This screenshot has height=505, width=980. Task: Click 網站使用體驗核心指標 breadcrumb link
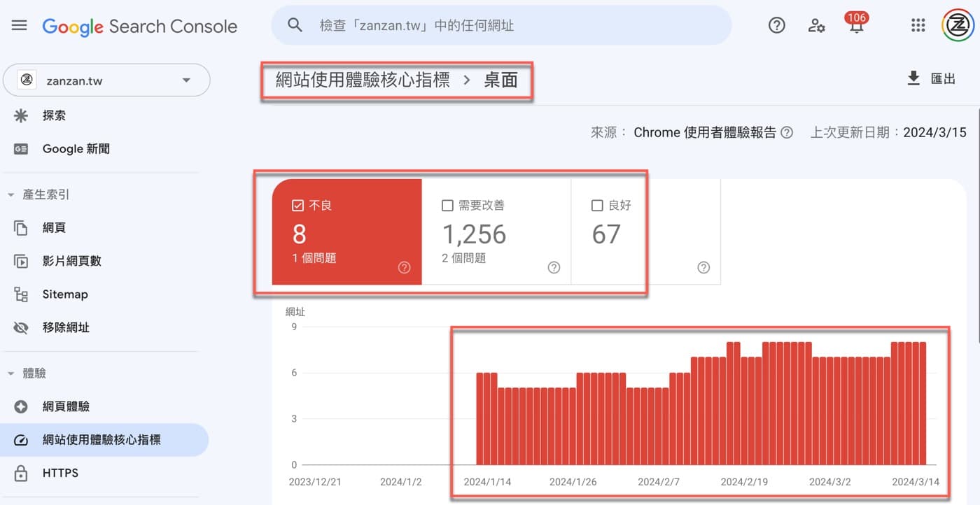click(x=363, y=80)
